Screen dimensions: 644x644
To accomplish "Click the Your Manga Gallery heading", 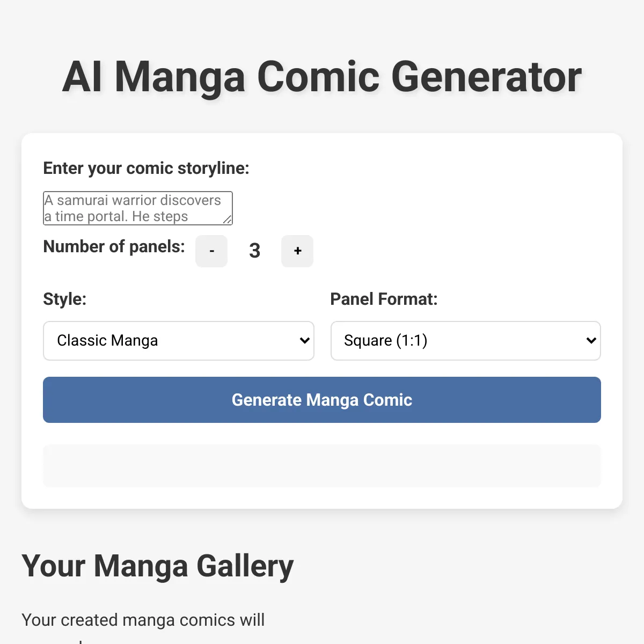I will click(158, 566).
